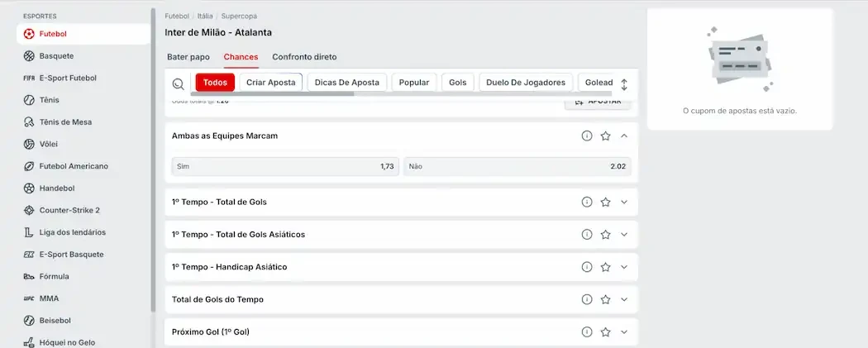Image resolution: width=868 pixels, height=348 pixels.
Task: Show info for Ambas as Equipes Marcam
Action: [587, 136]
